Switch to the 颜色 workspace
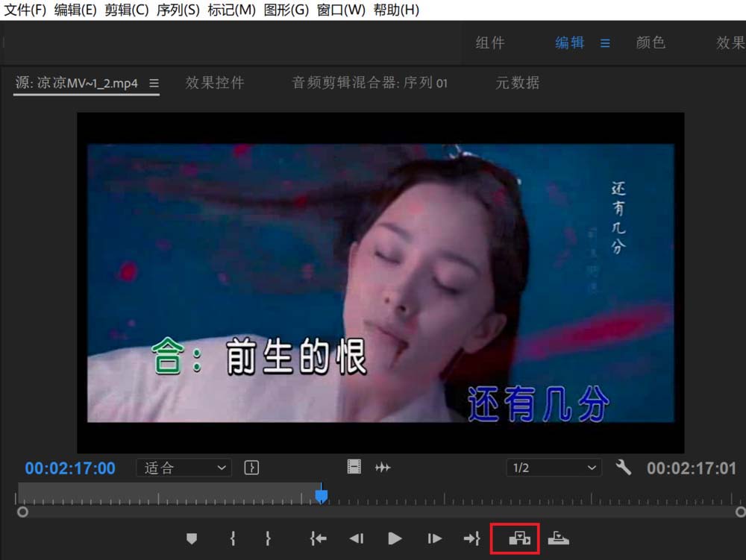 651,43
